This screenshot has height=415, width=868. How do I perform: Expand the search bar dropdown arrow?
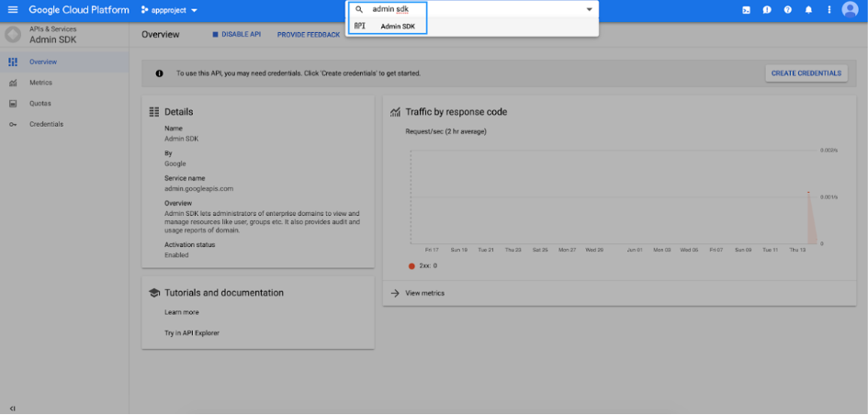tap(589, 9)
